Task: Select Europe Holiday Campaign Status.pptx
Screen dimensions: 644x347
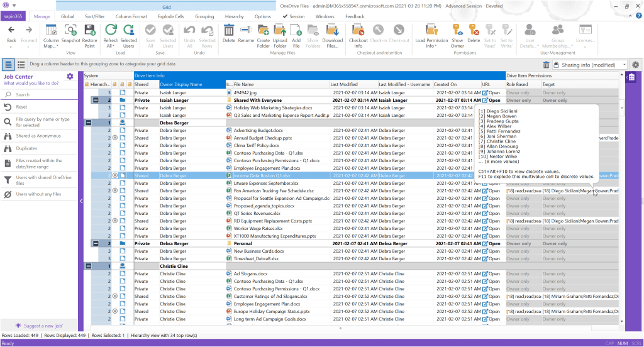Action: click(x=272, y=312)
